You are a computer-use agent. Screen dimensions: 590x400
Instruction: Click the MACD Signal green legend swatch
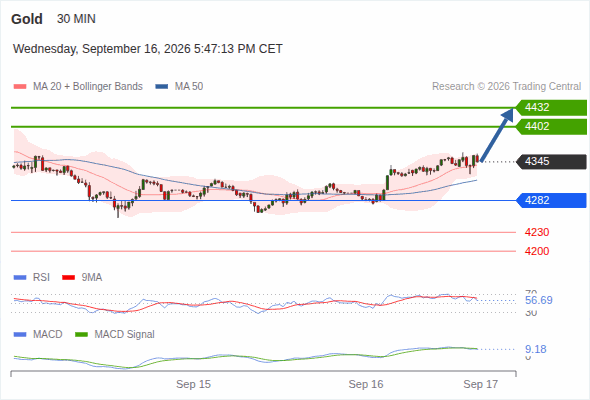81,334
